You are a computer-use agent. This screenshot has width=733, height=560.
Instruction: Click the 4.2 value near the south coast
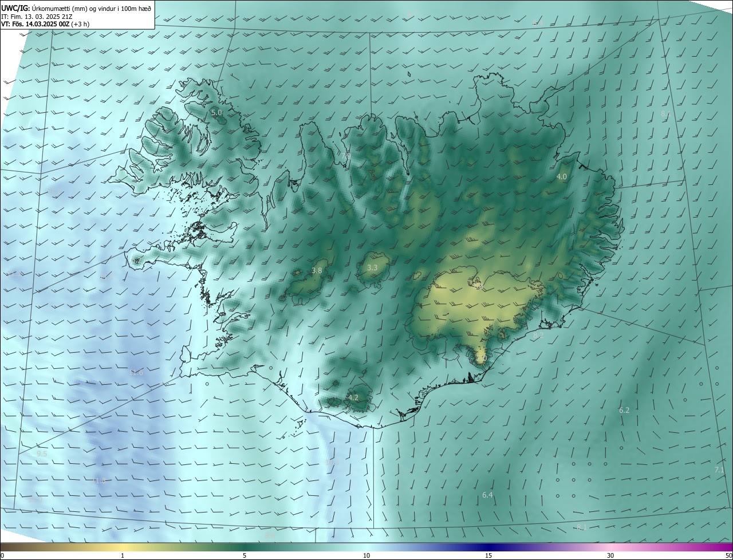tap(353, 397)
